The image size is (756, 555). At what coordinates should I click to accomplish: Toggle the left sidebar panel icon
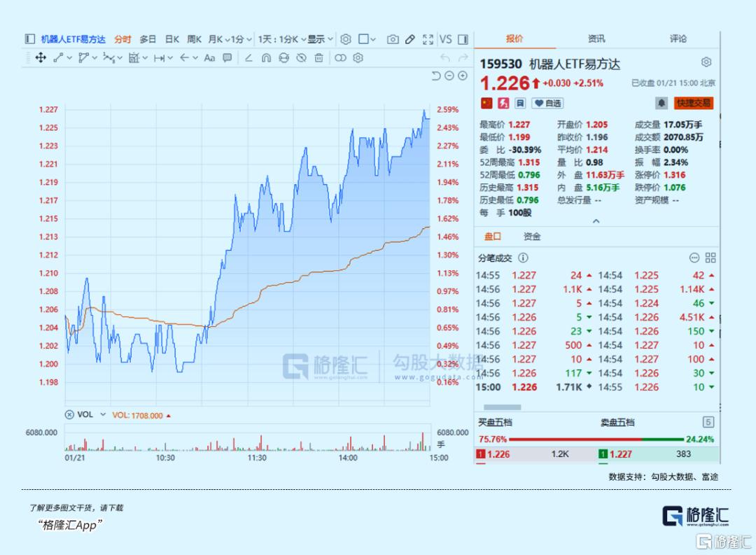(29, 39)
